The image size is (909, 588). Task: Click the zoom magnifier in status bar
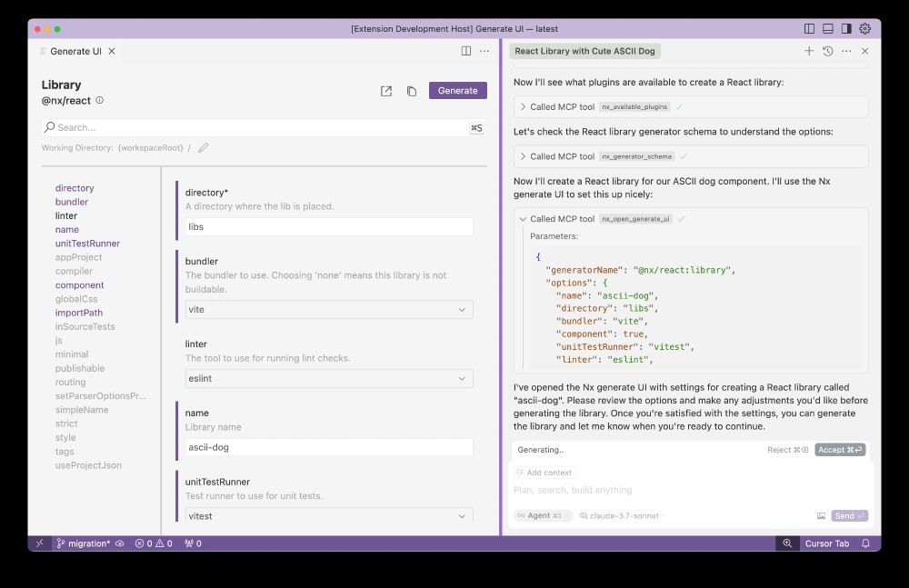tap(787, 543)
